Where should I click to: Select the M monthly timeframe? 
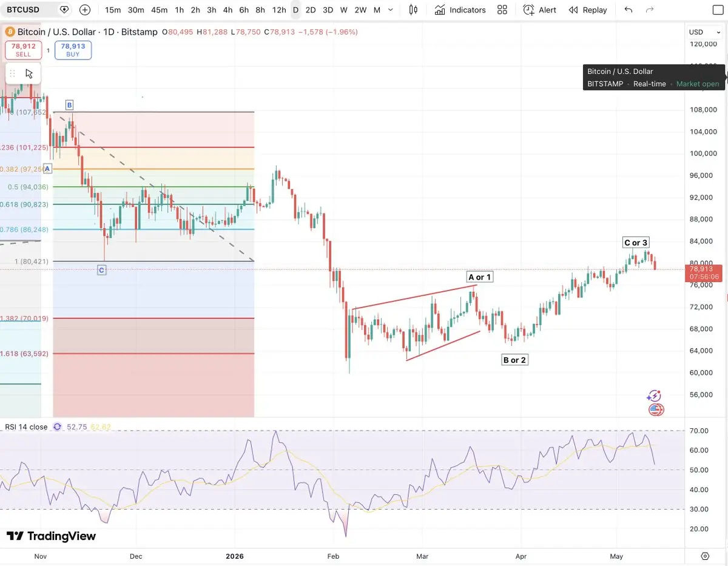click(377, 10)
